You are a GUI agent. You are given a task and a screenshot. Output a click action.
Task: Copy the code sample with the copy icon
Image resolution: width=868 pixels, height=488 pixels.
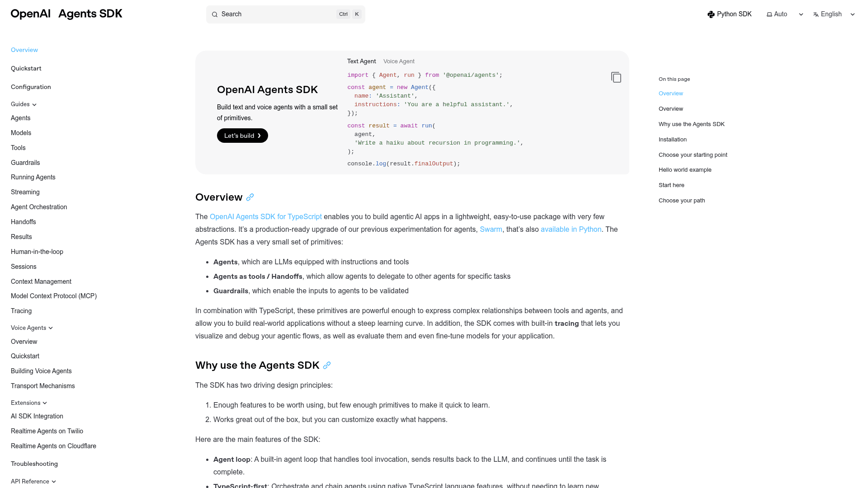pos(616,77)
